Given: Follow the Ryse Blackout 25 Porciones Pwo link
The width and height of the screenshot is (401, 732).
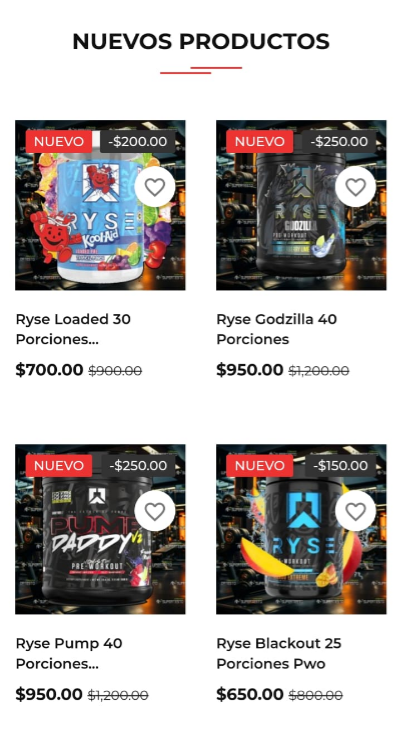Looking at the screenshot, I should tap(279, 653).
